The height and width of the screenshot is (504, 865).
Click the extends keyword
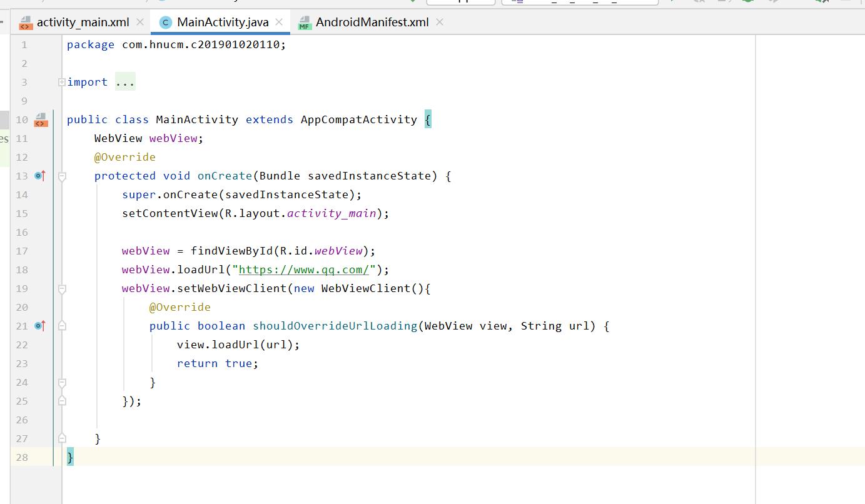click(x=270, y=119)
